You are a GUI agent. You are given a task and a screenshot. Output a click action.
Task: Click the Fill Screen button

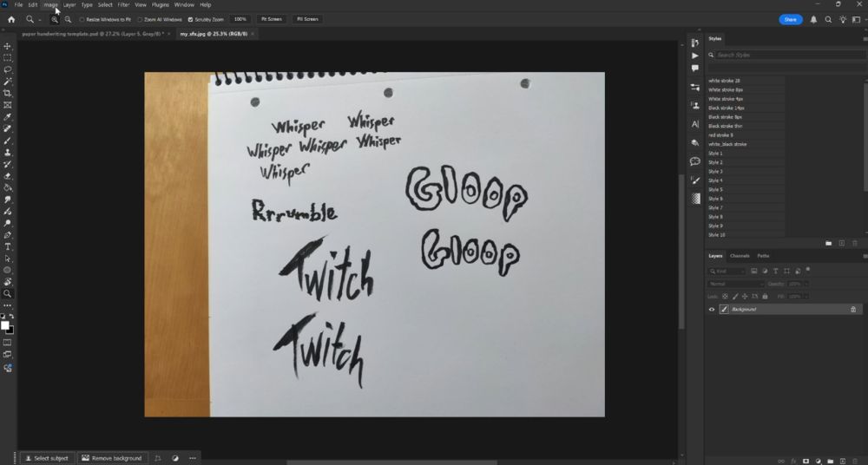(x=307, y=19)
